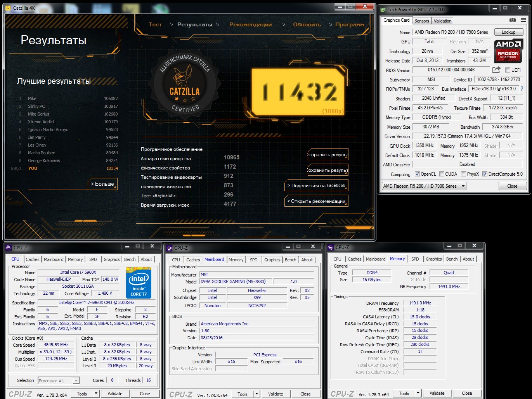
Task: Click the Lookup button in GPU-Z
Action: pyautogui.click(x=508, y=32)
